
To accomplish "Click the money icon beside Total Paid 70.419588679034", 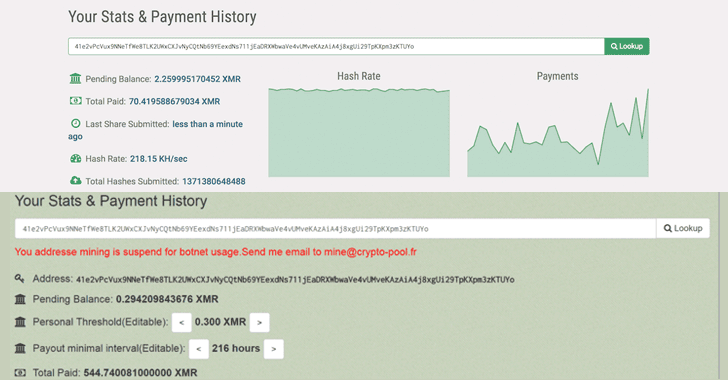I will tap(75, 101).
